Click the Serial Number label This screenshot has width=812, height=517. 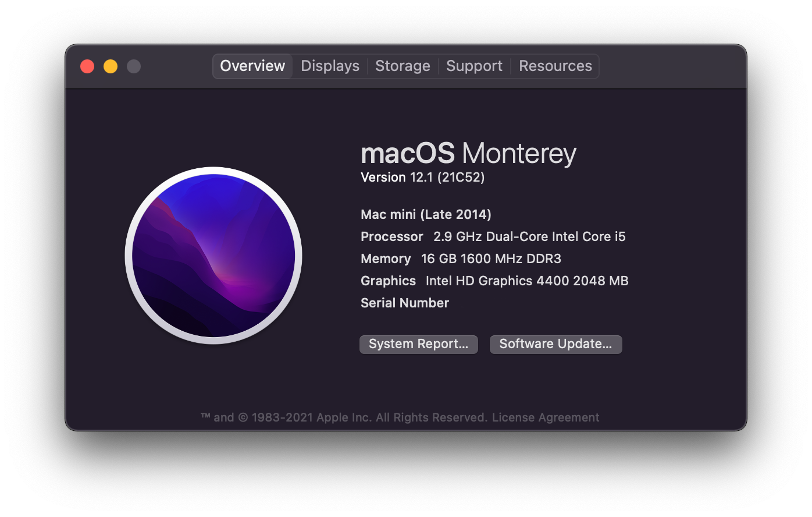(x=405, y=303)
